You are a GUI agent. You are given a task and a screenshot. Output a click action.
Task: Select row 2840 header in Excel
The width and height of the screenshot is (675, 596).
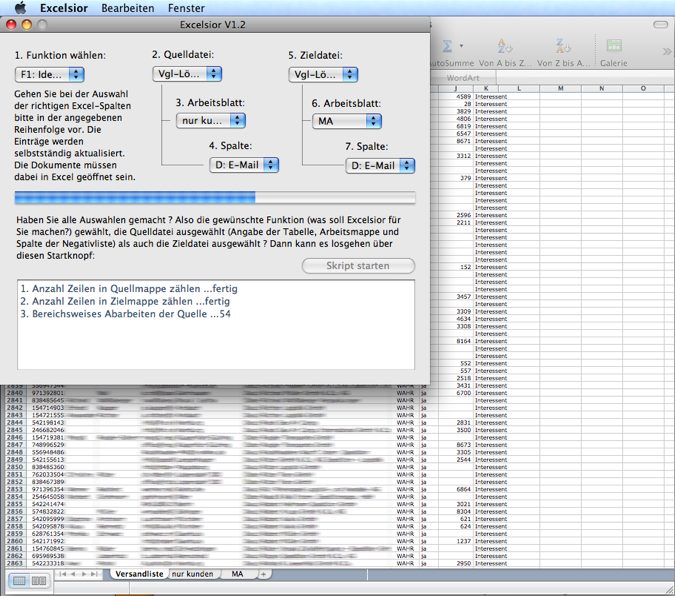[x=14, y=393]
